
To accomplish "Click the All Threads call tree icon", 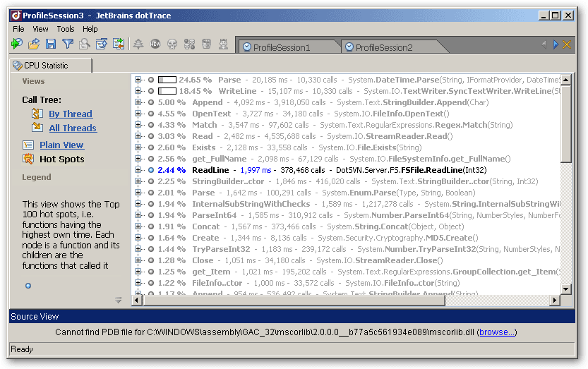I will point(37,128).
